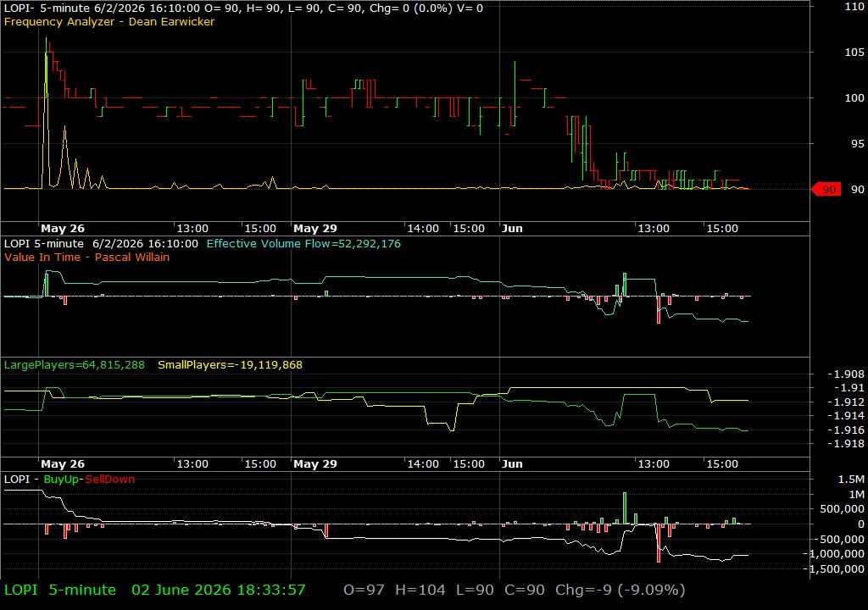
Task: Click 'Jun' date on top time axis
Action: pyautogui.click(x=512, y=229)
